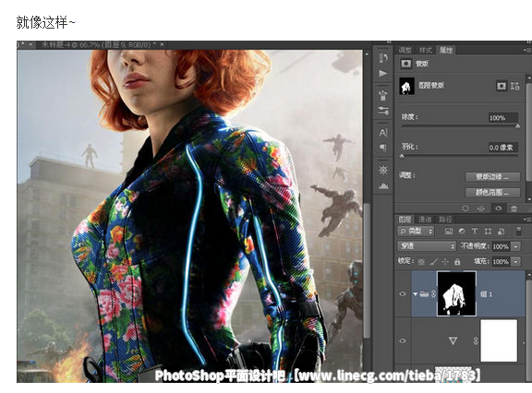Open the Properties panel flyout menu
The height and width of the screenshot is (393, 532).
pos(526,50)
